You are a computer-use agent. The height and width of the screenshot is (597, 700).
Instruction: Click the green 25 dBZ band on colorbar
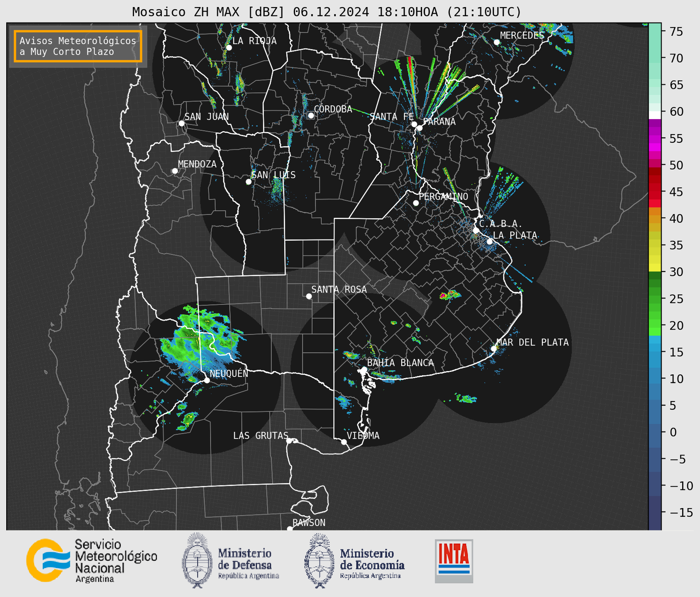[655, 299]
